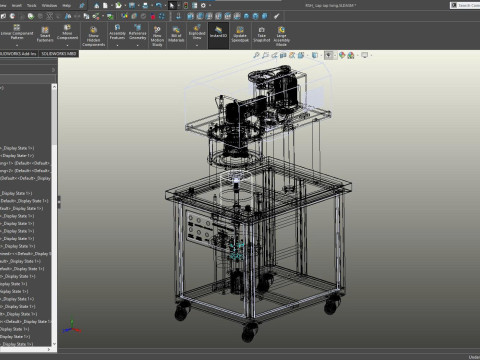Open Assembly Features tool
Screen dimensions: 480x360
[117, 32]
